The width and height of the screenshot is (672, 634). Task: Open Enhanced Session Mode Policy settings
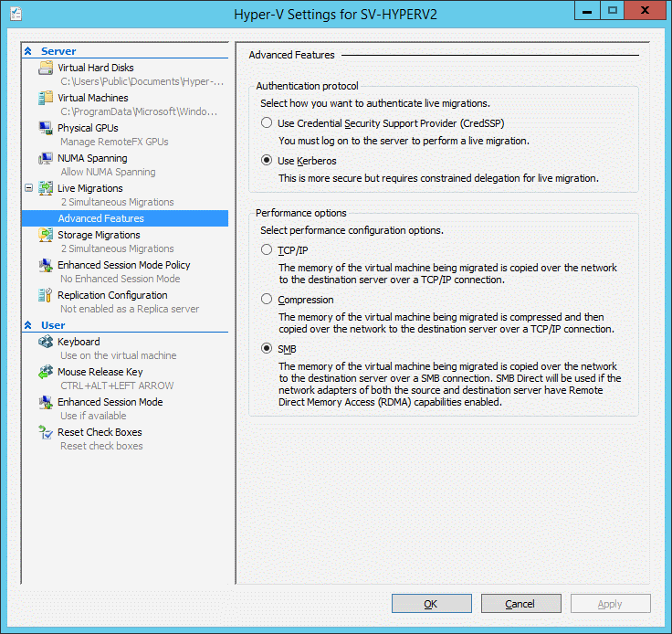pyautogui.click(x=124, y=265)
